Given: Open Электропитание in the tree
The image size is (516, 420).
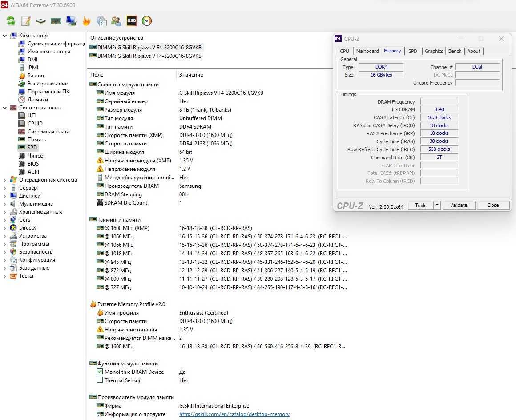Looking at the screenshot, I should point(48,84).
